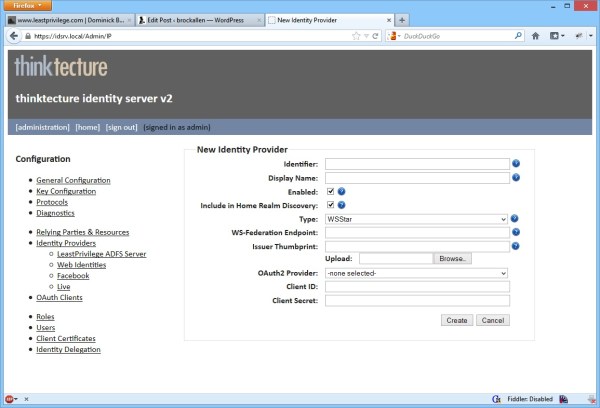Expand the OAuth2 Provider dropdown
600x408 pixels.
pos(416,272)
